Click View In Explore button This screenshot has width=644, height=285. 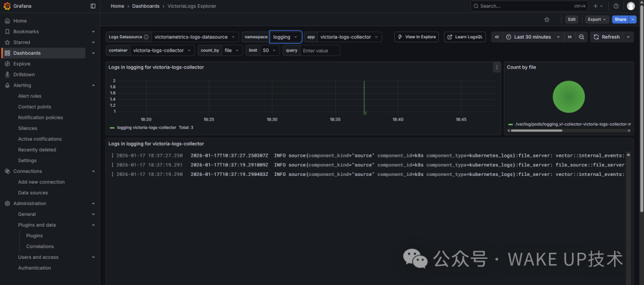click(416, 37)
